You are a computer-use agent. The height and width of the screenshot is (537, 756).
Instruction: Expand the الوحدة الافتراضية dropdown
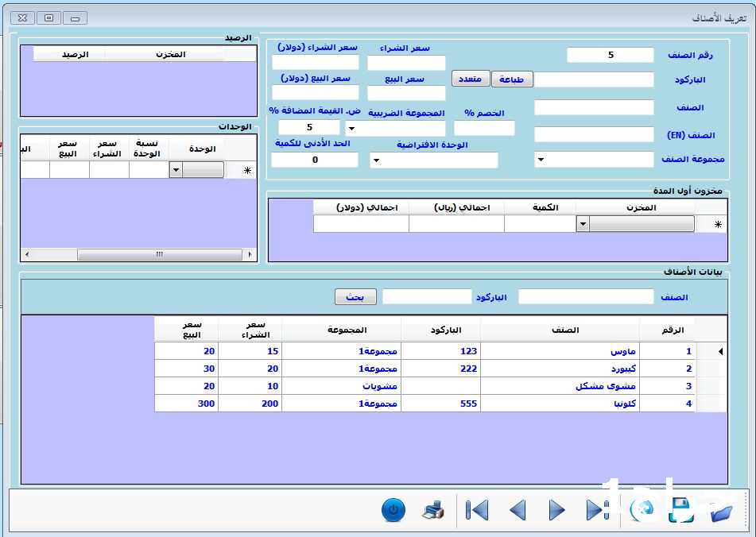click(375, 160)
